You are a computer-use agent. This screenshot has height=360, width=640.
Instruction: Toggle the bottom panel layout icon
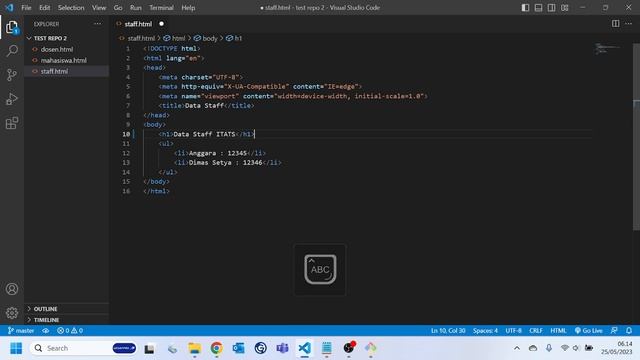(538, 8)
